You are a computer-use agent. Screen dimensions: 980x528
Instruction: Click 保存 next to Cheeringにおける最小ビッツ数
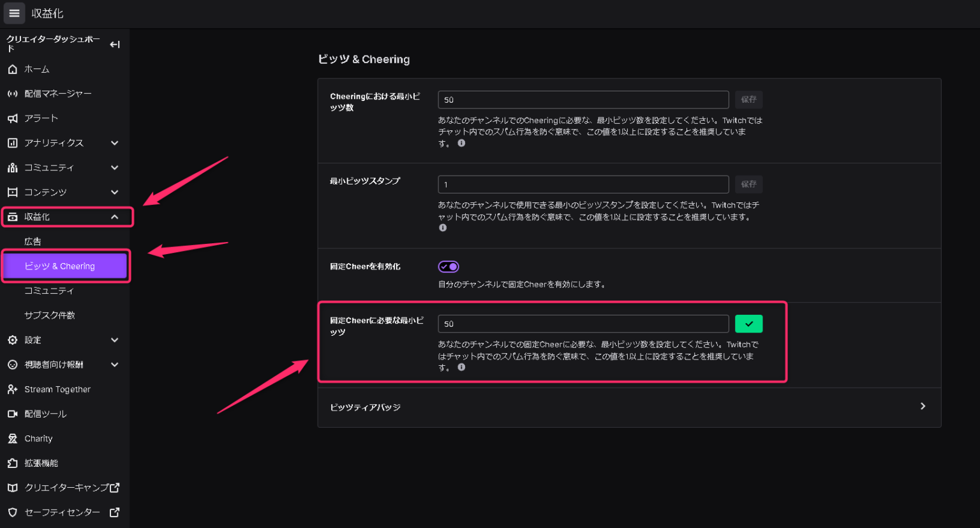748,100
